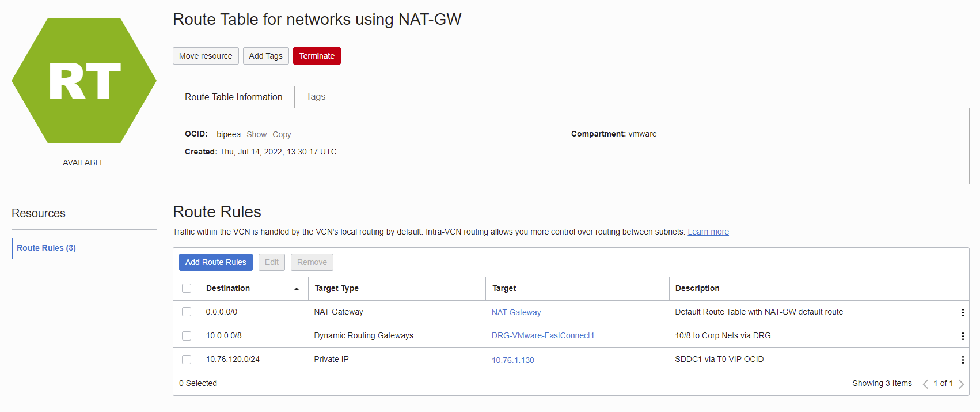Viewport: 980px width, 412px height.
Task: Go to previous page of route rules
Action: click(925, 384)
